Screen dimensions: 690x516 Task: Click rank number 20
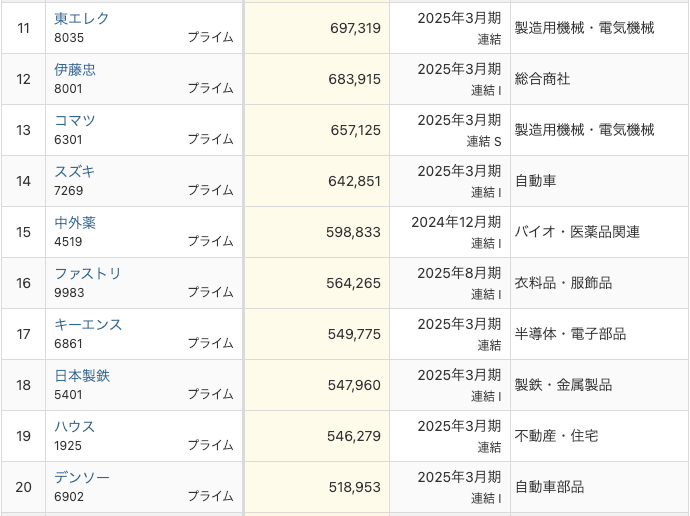click(x=23, y=487)
